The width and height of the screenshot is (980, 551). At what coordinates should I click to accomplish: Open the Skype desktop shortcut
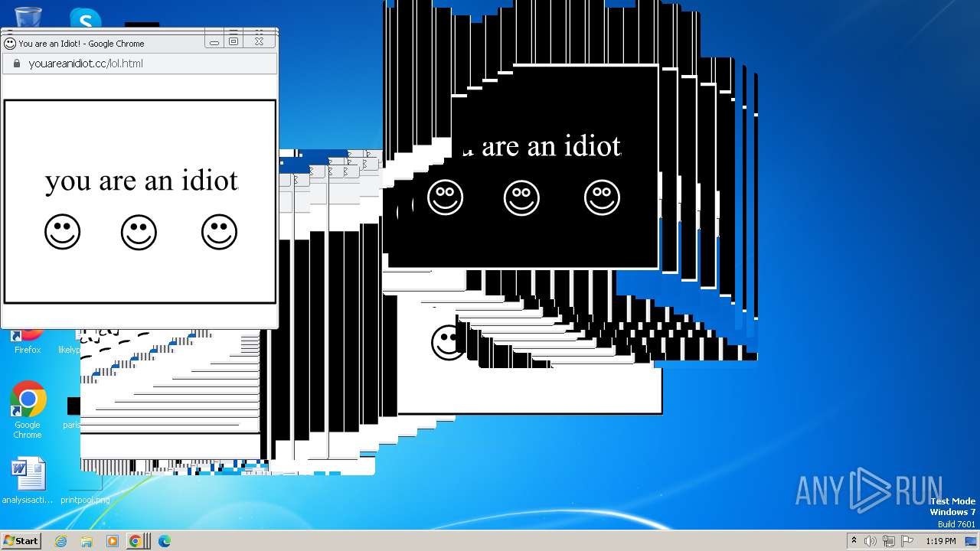[85, 17]
